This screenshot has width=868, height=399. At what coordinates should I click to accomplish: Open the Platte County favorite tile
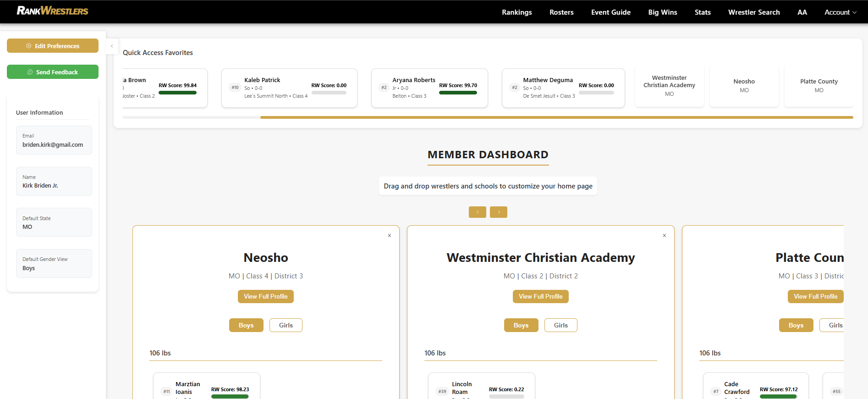819,86
